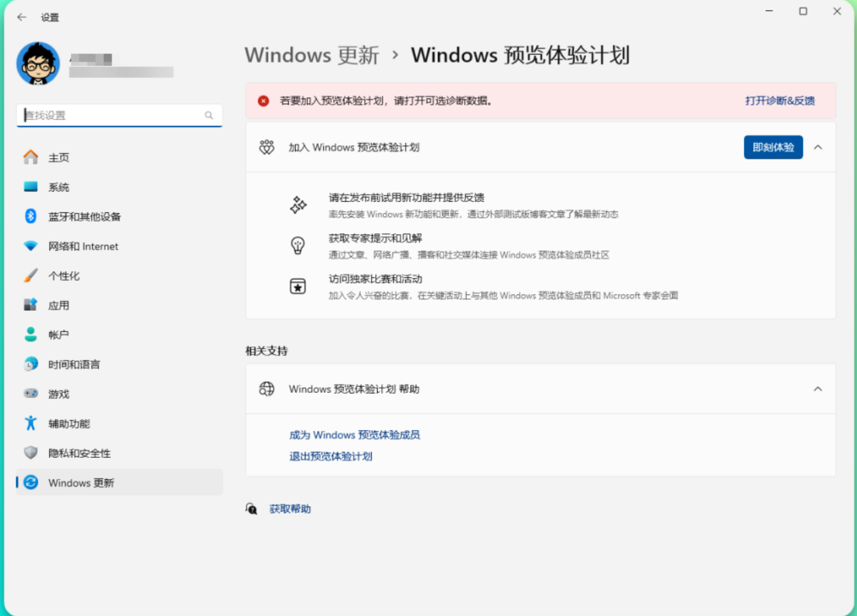Screen dimensions: 857x616
Task: Go back using the back arrow
Action: (22, 17)
